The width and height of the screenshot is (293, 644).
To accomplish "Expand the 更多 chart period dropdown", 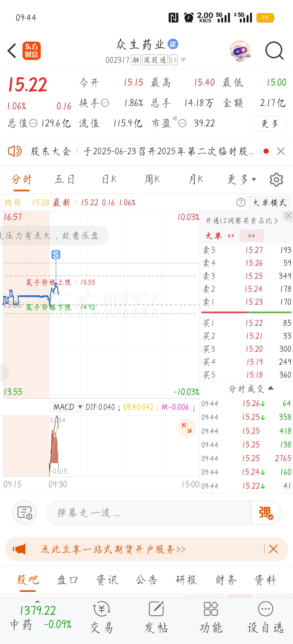I will click(242, 180).
